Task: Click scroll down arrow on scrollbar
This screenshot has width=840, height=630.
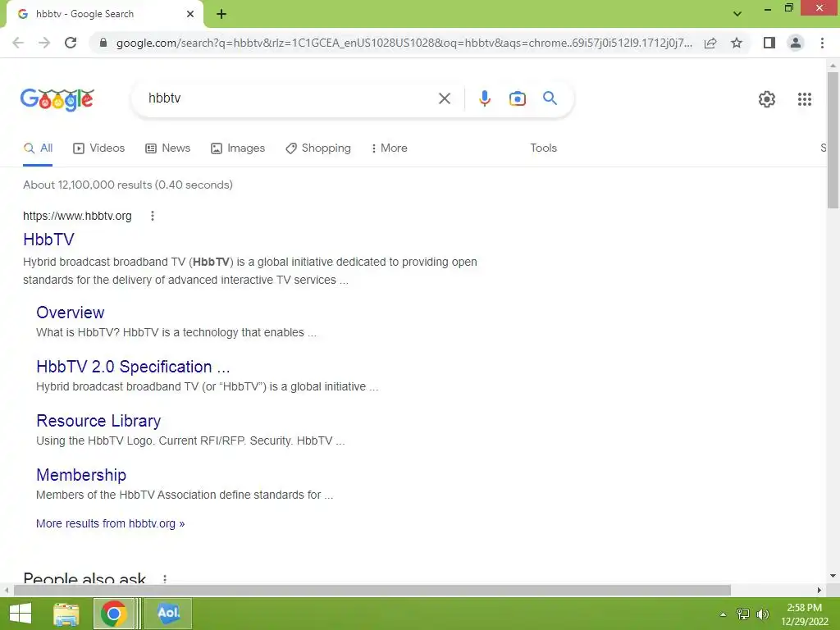Action: click(x=833, y=576)
